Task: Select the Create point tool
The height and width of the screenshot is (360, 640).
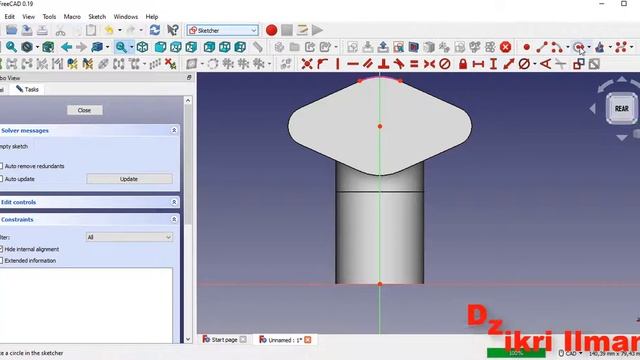Action: click(x=527, y=47)
